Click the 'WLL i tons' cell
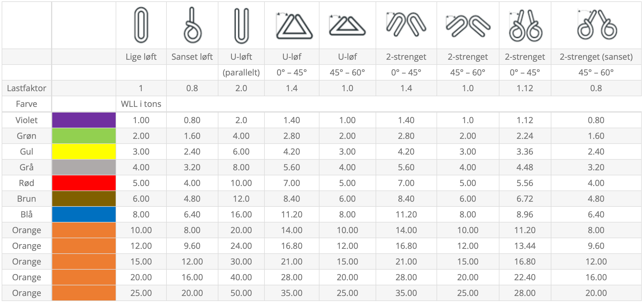This screenshot has width=644, height=303. pos(141,104)
